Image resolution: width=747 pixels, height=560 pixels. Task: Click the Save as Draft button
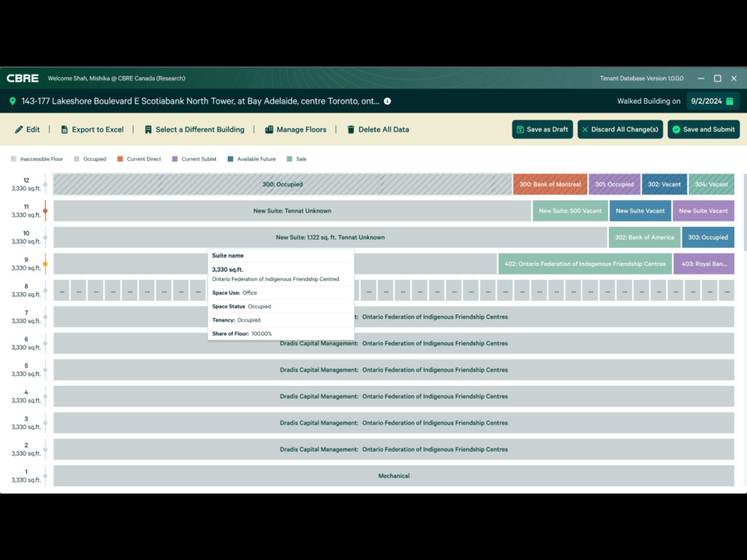click(542, 129)
